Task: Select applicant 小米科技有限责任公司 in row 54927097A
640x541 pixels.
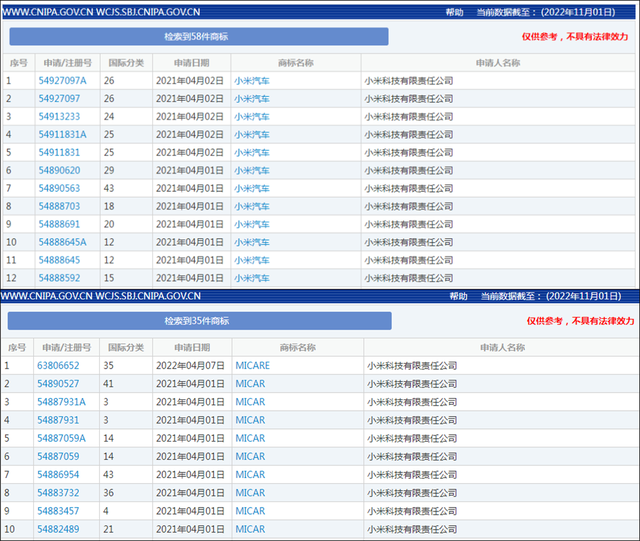Action: 409,81
